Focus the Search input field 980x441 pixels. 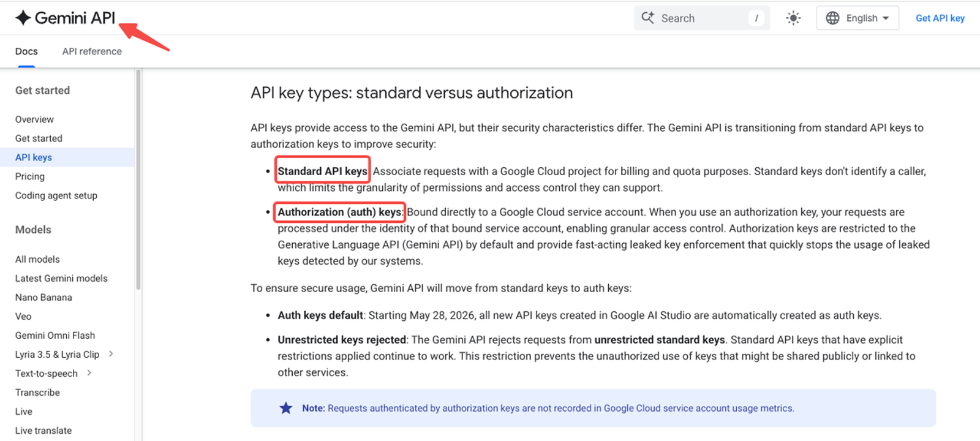coord(701,18)
